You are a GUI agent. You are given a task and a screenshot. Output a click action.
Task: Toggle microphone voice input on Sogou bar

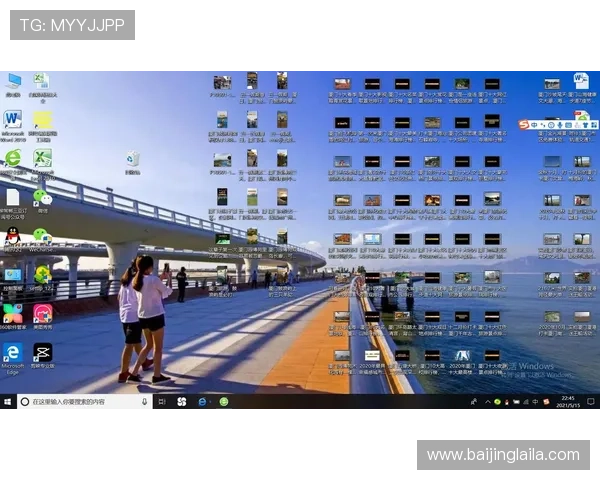[559, 123]
